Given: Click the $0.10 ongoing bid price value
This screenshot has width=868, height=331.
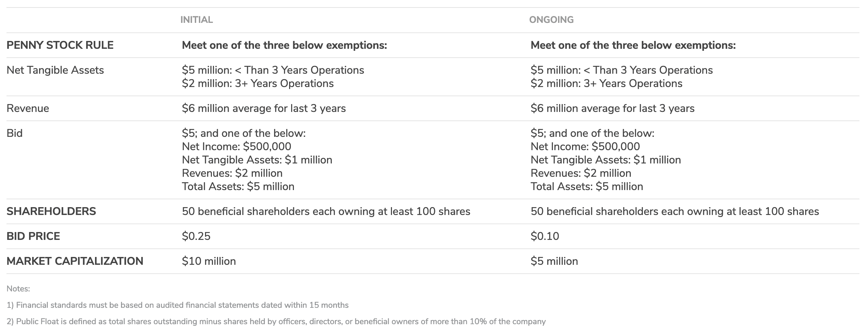Looking at the screenshot, I should (545, 236).
